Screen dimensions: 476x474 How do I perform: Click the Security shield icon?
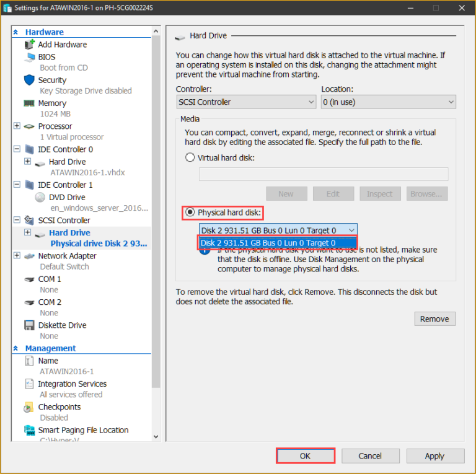[x=29, y=80]
